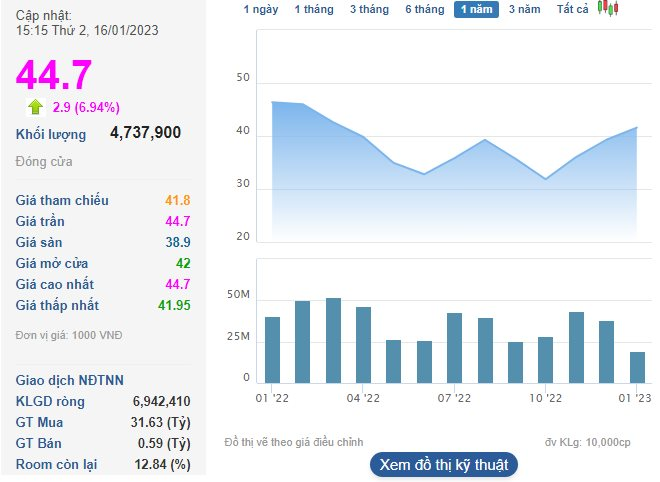This screenshot has height=482, width=660.
Task: Click the 'Giá sàn' label
Action: (x=39, y=242)
